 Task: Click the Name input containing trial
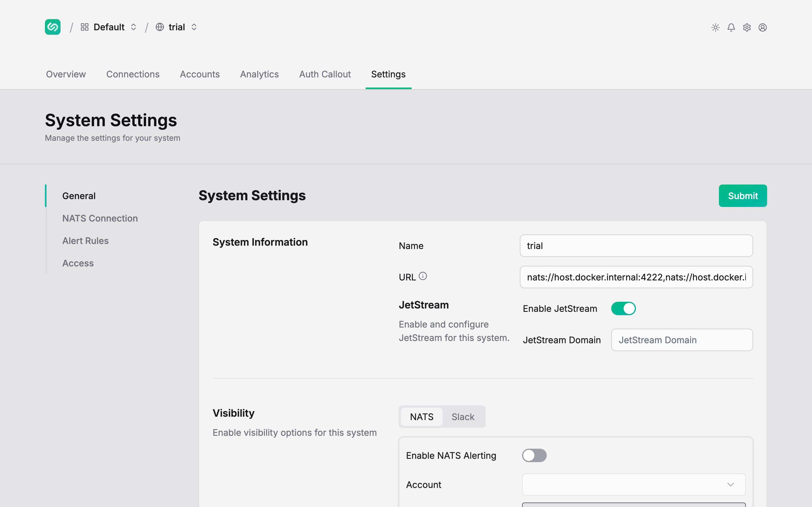636,246
